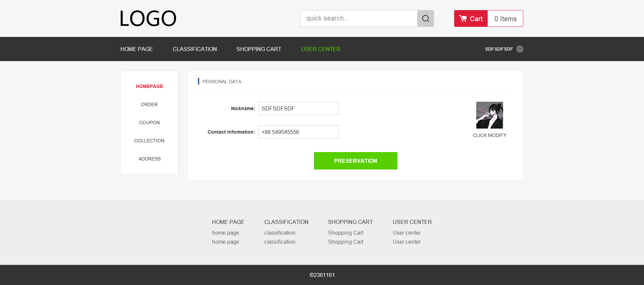The height and width of the screenshot is (285, 644).
Task: Open USER CENTER in the navigation bar
Action: (320, 49)
